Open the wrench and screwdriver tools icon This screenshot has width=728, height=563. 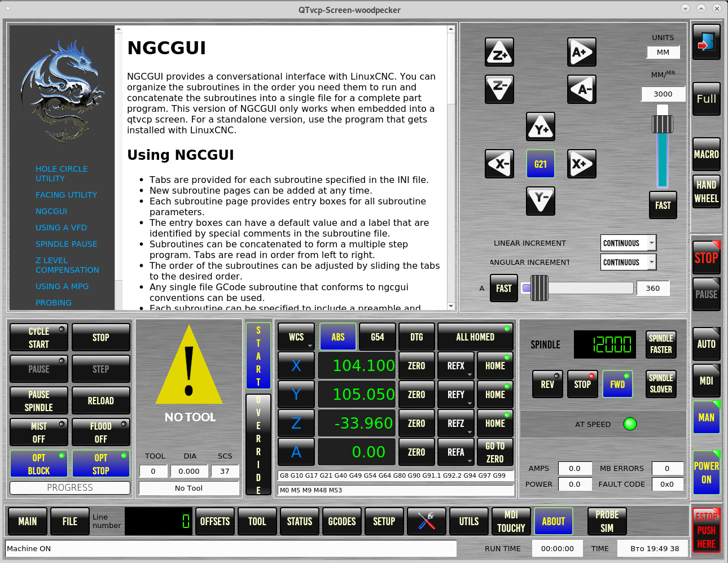(x=427, y=521)
